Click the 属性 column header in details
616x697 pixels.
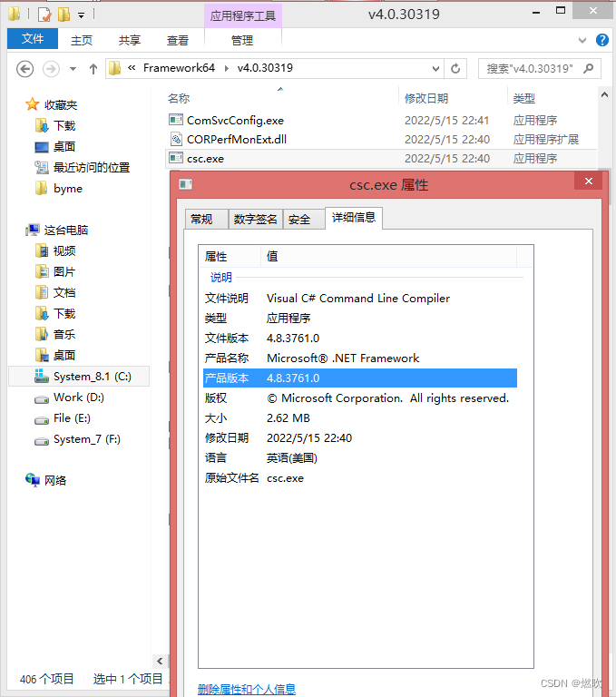[230, 257]
